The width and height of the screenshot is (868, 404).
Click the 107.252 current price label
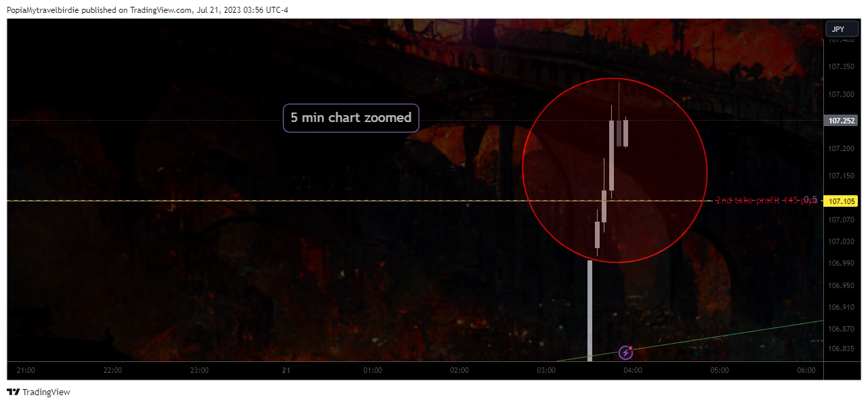pos(842,121)
